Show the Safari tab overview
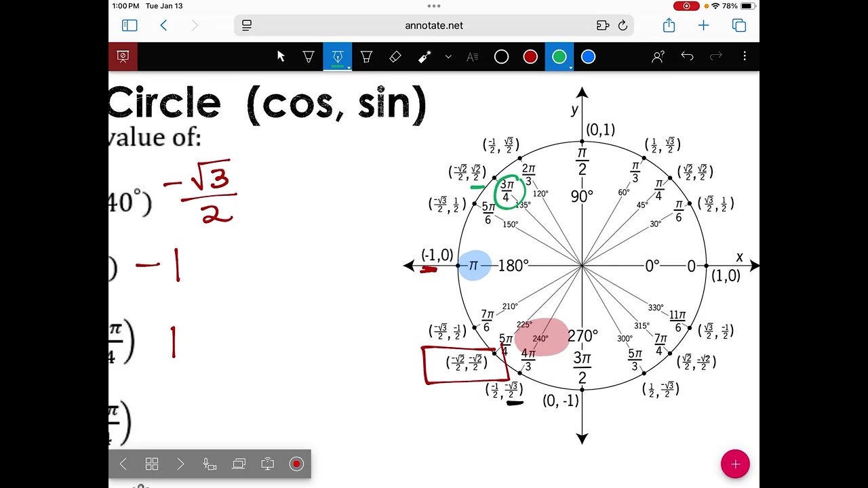The image size is (868, 488). (739, 25)
